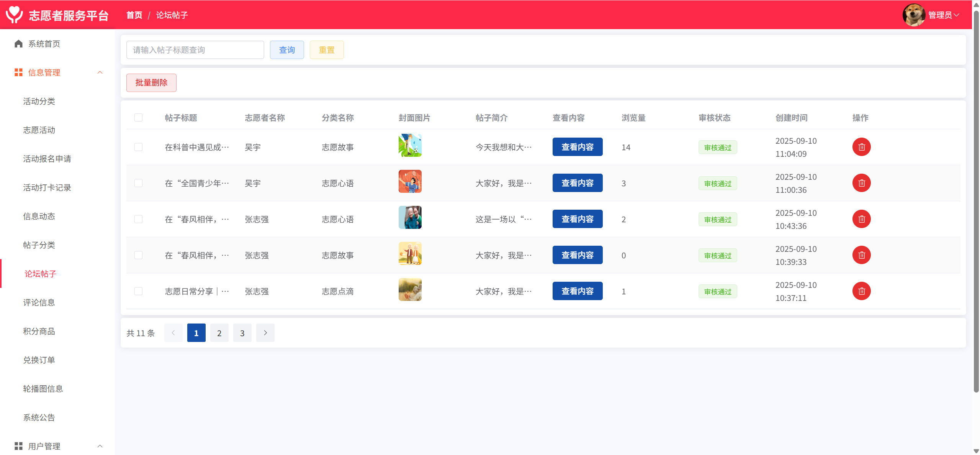The image size is (980, 455).
Task: Click the heart logo of 志愿者服务平台
Action: pyautogui.click(x=15, y=15)
